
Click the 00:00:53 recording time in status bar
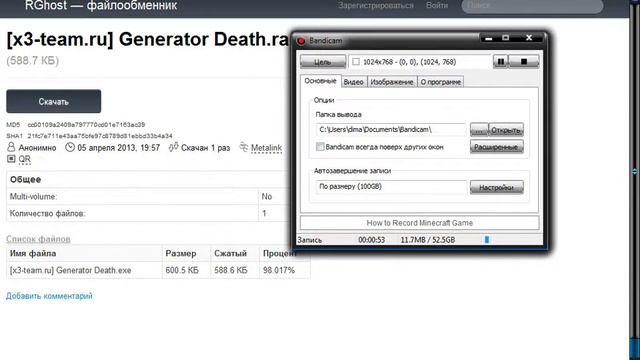371,240
